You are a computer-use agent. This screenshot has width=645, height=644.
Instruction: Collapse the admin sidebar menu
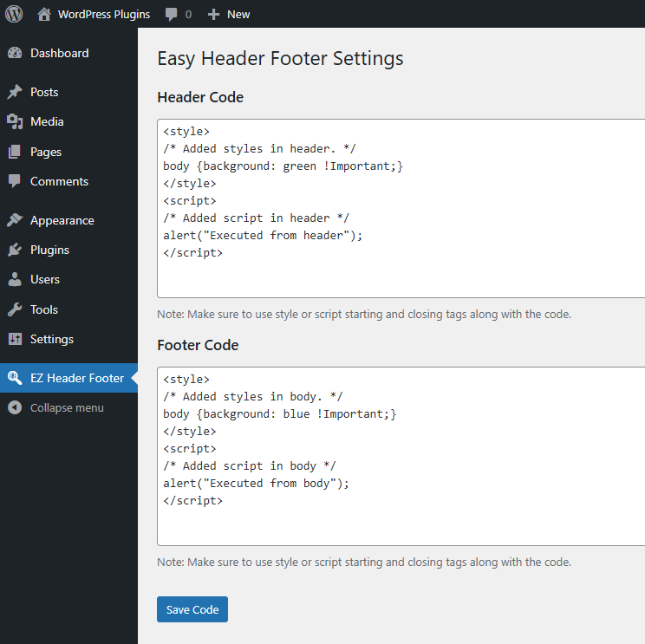point(67,407)
